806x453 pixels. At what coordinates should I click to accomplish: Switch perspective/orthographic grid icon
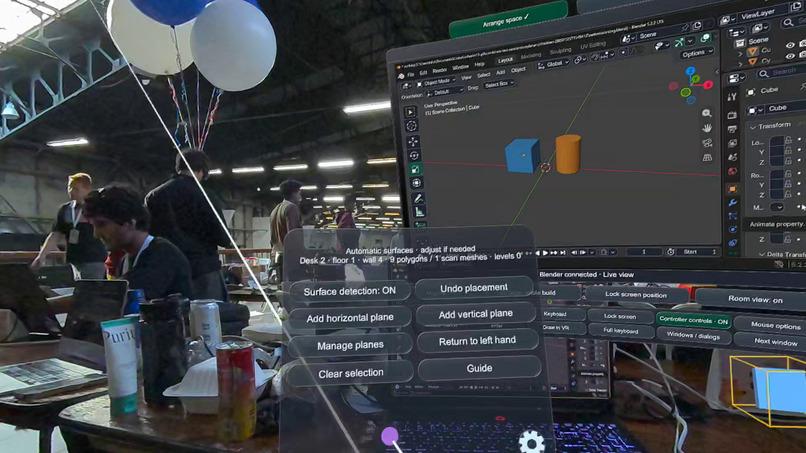707,157
